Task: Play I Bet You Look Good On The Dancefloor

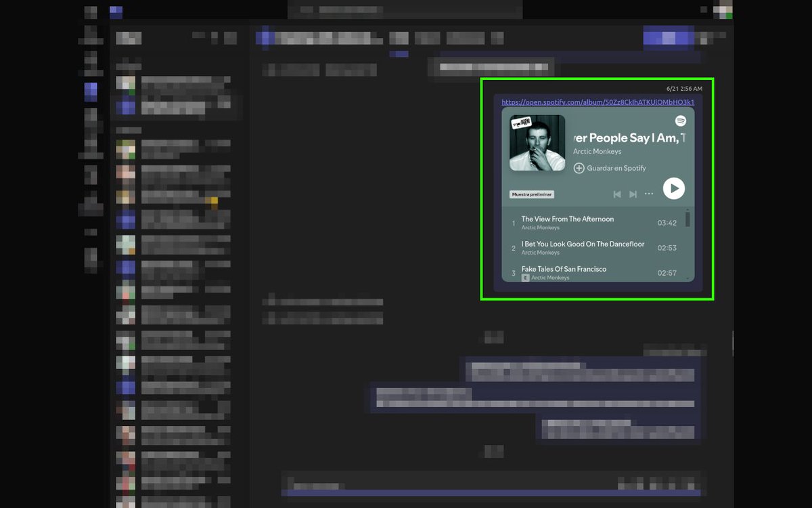Action: (583, 244)
